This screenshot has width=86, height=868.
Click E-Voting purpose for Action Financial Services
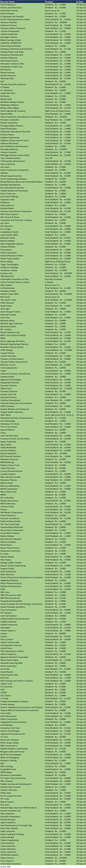(x=49, y=282)
